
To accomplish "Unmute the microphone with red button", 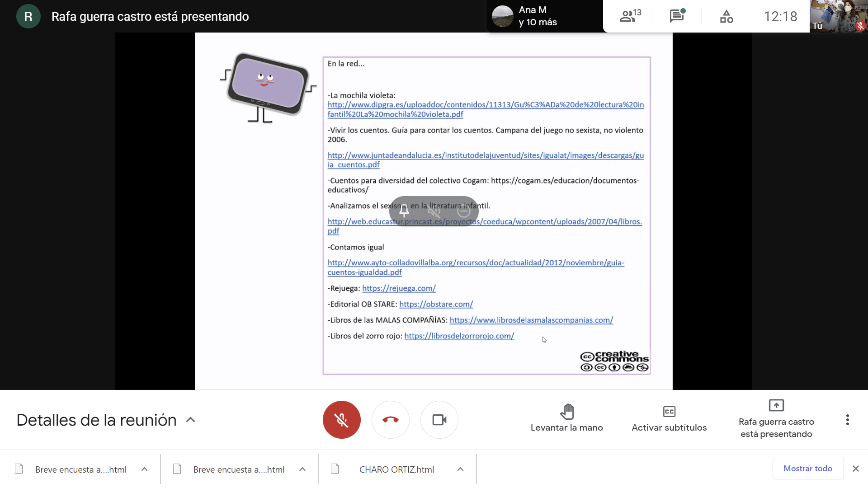I will pos(342,420).
